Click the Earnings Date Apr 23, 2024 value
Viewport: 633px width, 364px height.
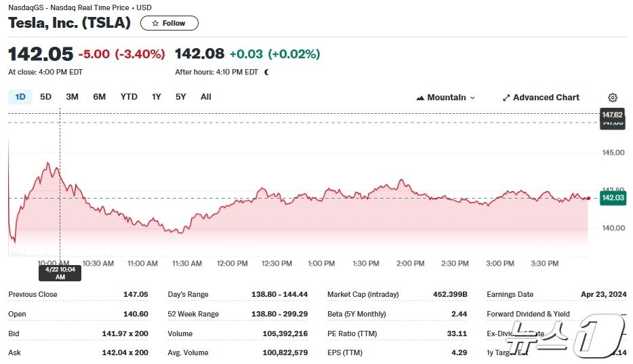(x=604, y=294)
